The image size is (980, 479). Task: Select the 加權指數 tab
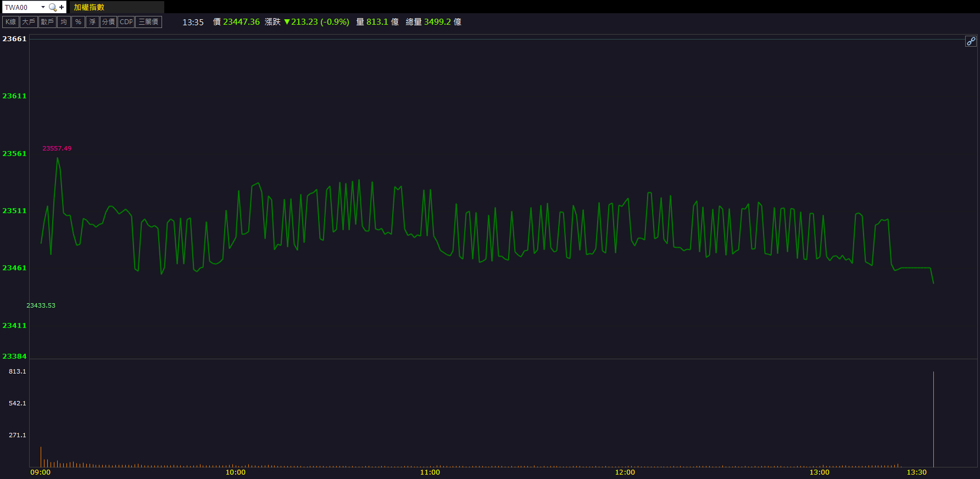tap(89, 7)
